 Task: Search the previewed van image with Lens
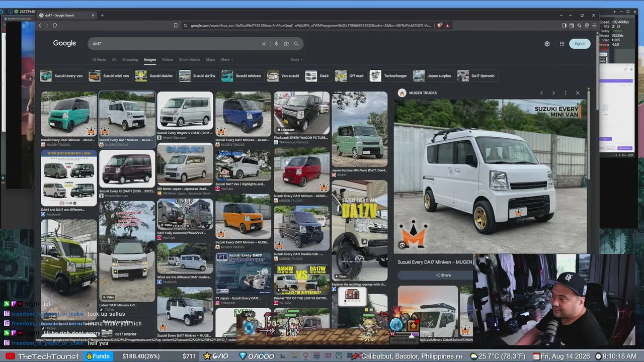[x=402, y=245]
